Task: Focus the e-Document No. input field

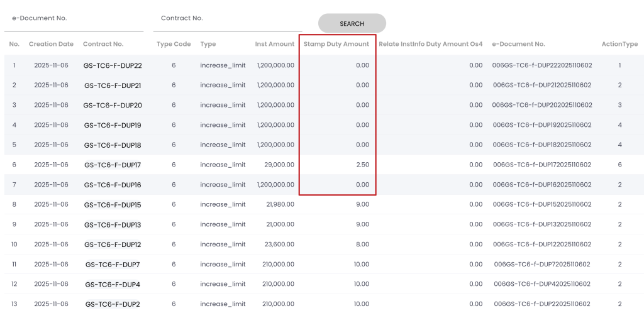Action: pyautogui.click(x=74, y=19)
